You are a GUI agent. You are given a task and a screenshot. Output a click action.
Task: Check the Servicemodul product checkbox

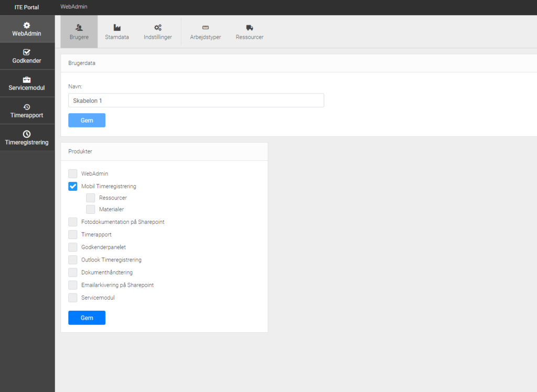click(x=72, y=298)
